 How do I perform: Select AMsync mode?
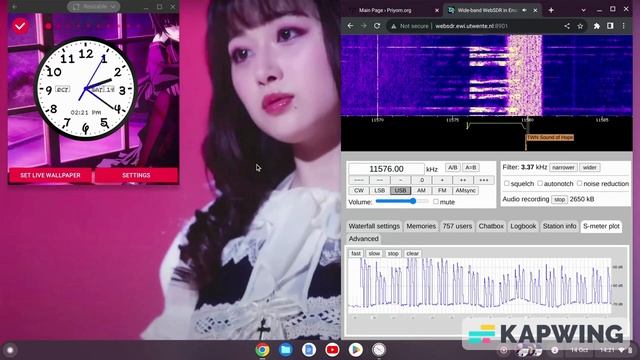(466, 191)
